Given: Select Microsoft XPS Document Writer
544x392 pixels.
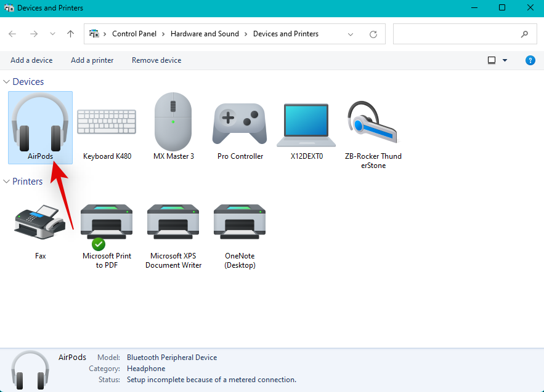Looking at the screenshot, I should pos(173,236).
